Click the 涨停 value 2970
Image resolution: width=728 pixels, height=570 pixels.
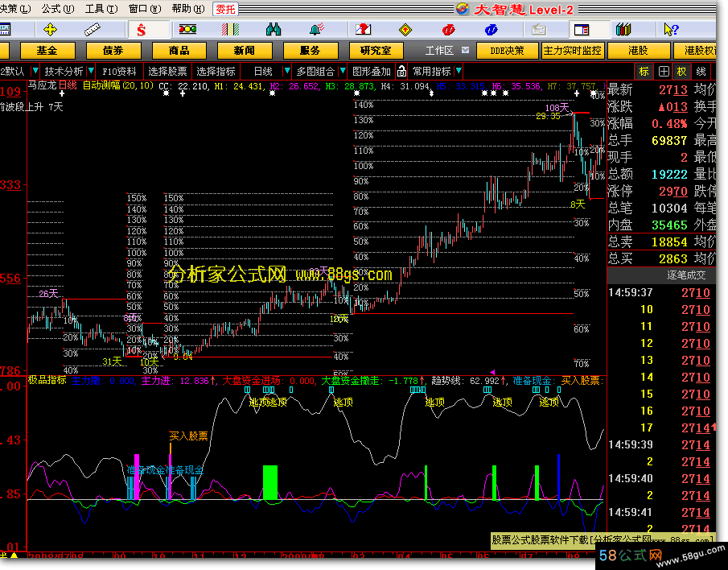tap(672, 191)
